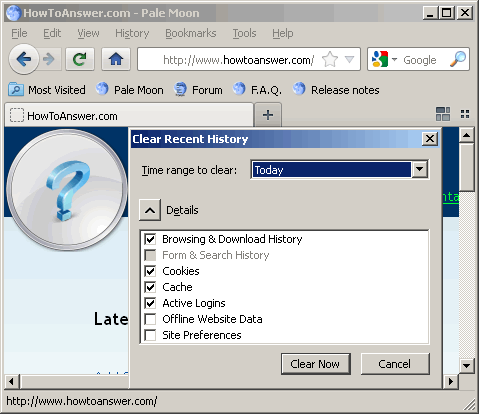
Task: Go back with the Back arrow button
Action: [x=24, y=59]
